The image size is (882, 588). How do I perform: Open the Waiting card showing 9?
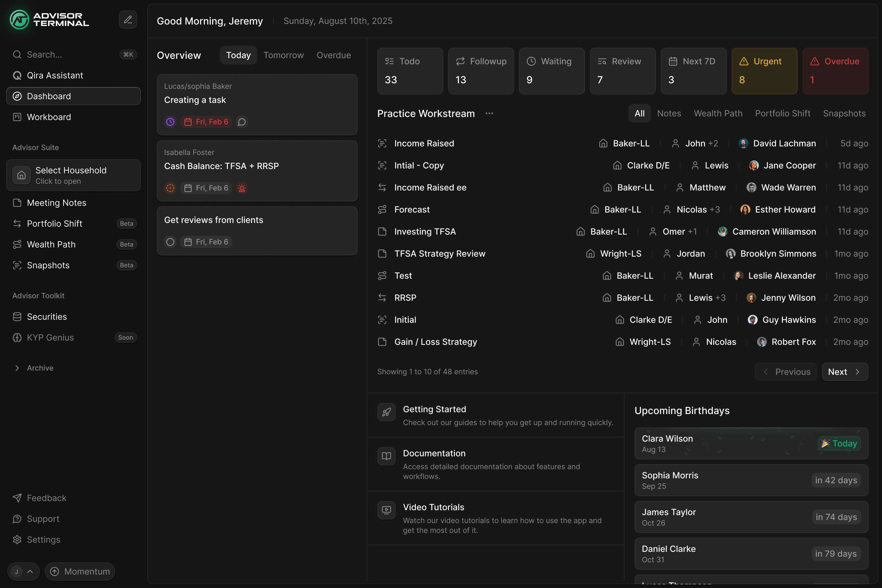(x=552, y=71)
